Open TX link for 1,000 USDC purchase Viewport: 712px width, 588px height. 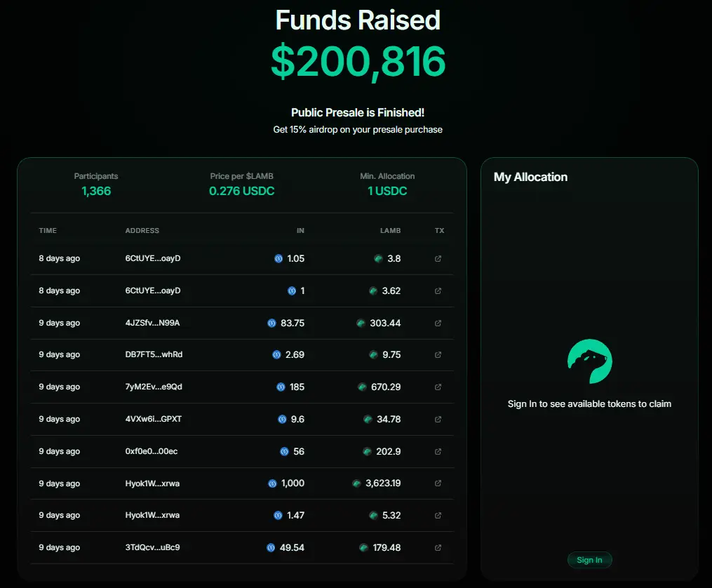tap(438, 483)
